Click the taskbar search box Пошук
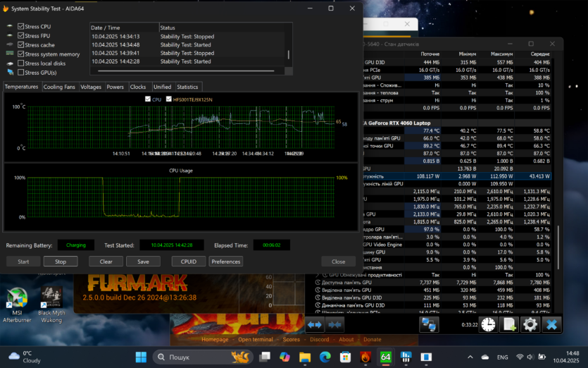The width and height of the screenshot is (588, 368). (x=203, y=357)
